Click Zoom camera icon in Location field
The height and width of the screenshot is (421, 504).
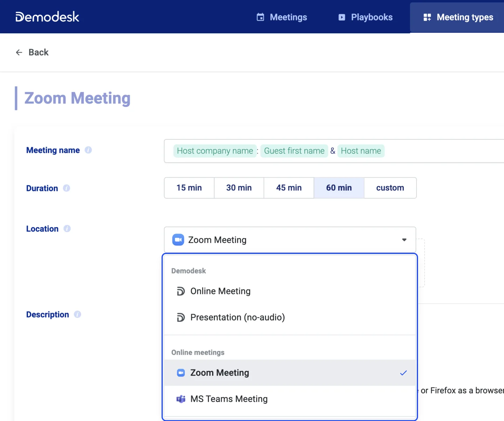click(x=178, y=240)
